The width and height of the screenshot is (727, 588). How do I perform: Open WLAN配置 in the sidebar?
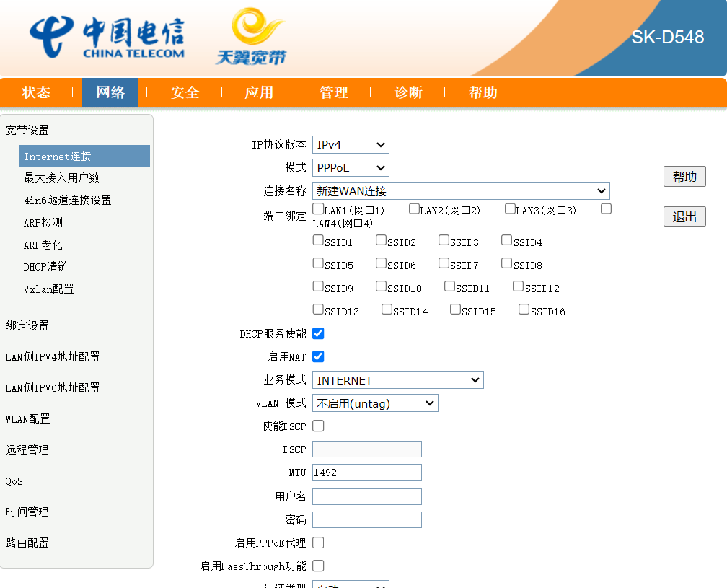click(x=28, y=418)
